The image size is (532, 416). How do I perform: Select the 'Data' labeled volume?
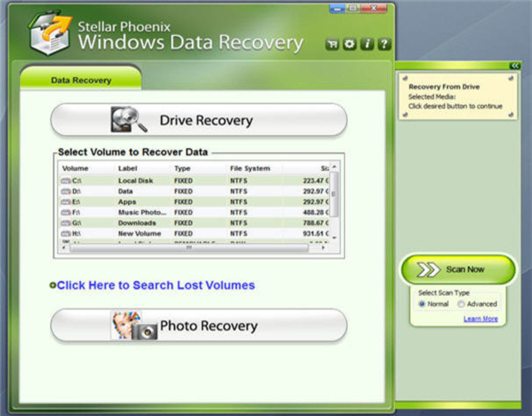(x=195, y=191)
